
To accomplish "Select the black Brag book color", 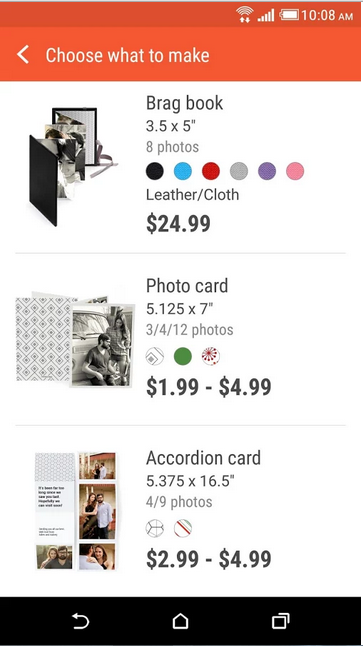I will (155, 171).
